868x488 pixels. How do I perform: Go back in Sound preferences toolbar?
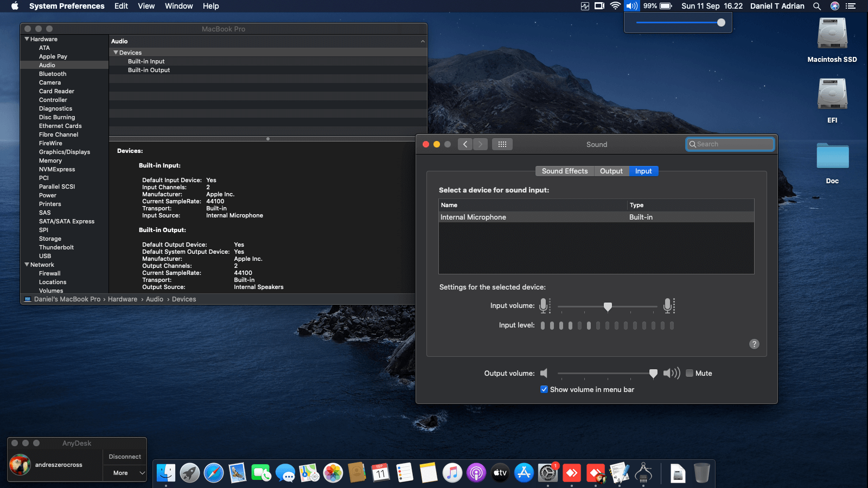(x=465, y=144)
